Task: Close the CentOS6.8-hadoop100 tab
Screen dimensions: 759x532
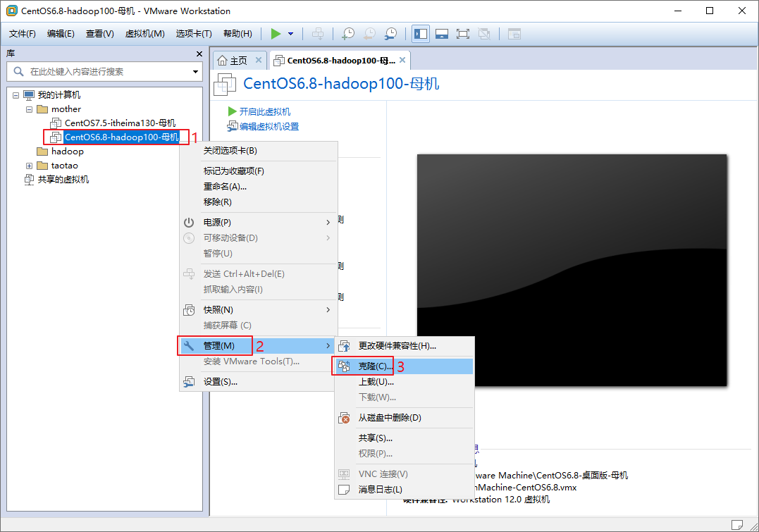Action: tap(402, 60)
